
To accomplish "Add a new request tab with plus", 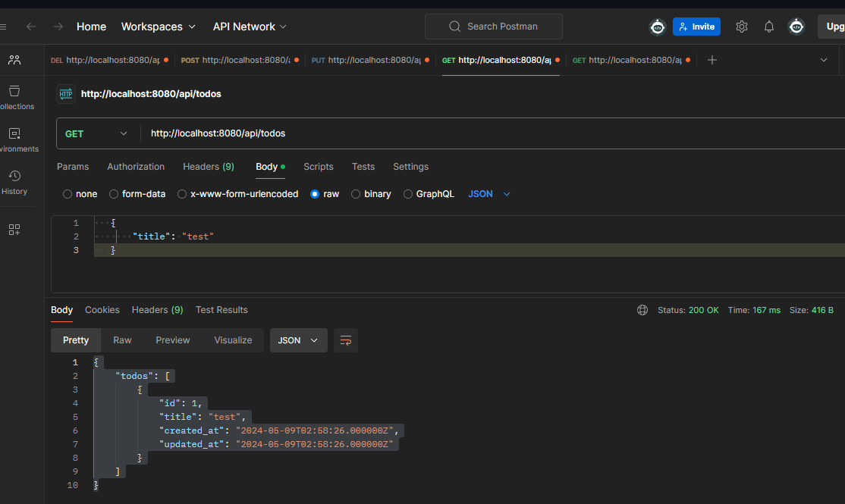I will click(712, 60).
